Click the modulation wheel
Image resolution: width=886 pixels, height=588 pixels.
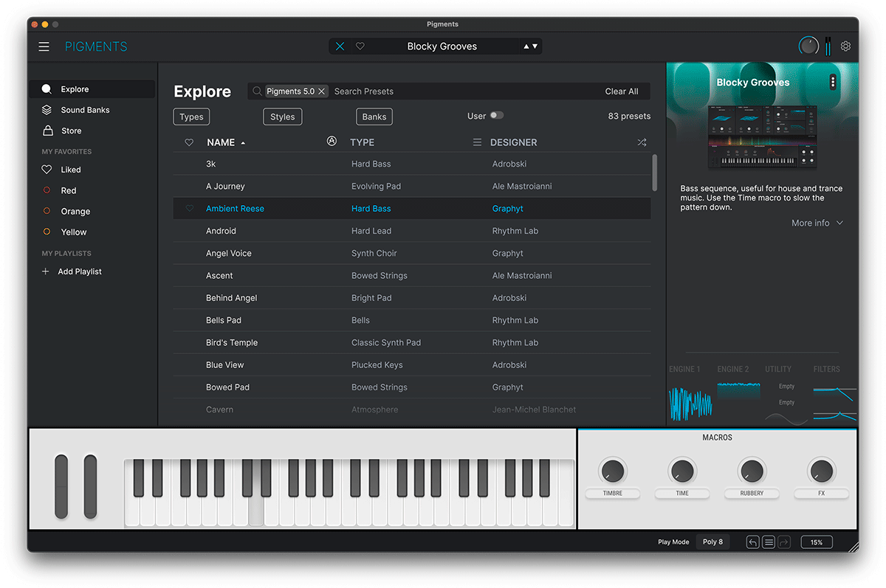click(90, 486)
